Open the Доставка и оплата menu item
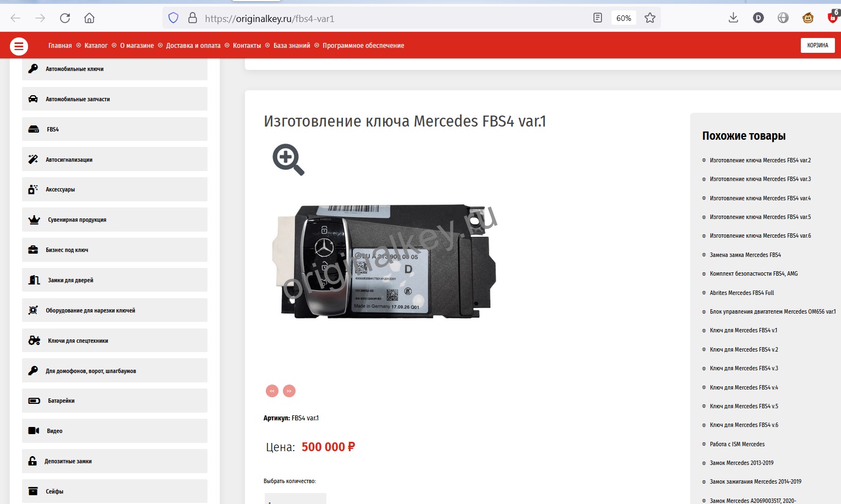Image resolution: width=841 pixels, height=504 pixels. click(x=193, y=46)
